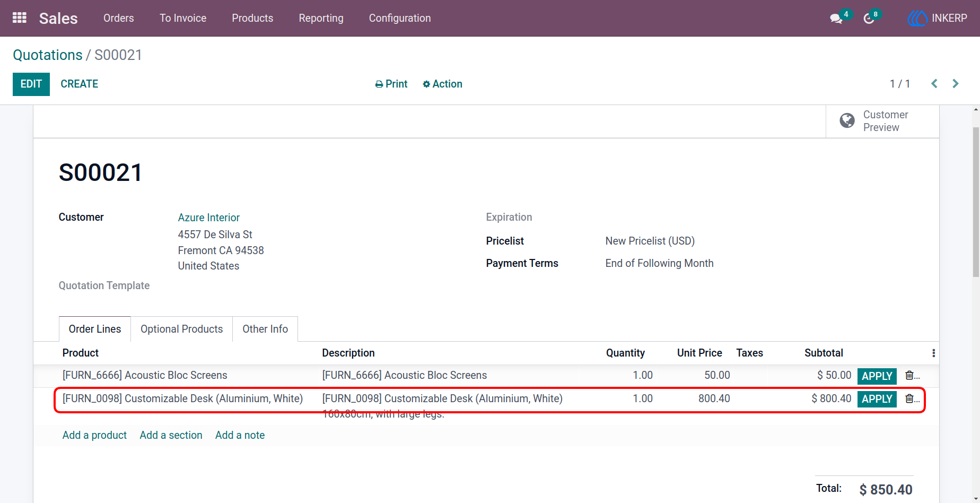Delete the Acoustic Bloc Screens line
Viewport: 980px width, 503px height.
coord(909,376)
